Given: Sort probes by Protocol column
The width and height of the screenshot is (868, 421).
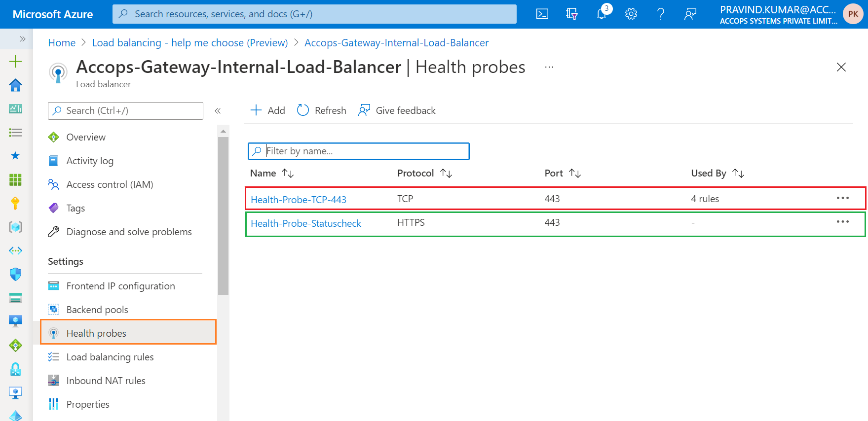Looking at the screenshot, I should click(424, 173).
